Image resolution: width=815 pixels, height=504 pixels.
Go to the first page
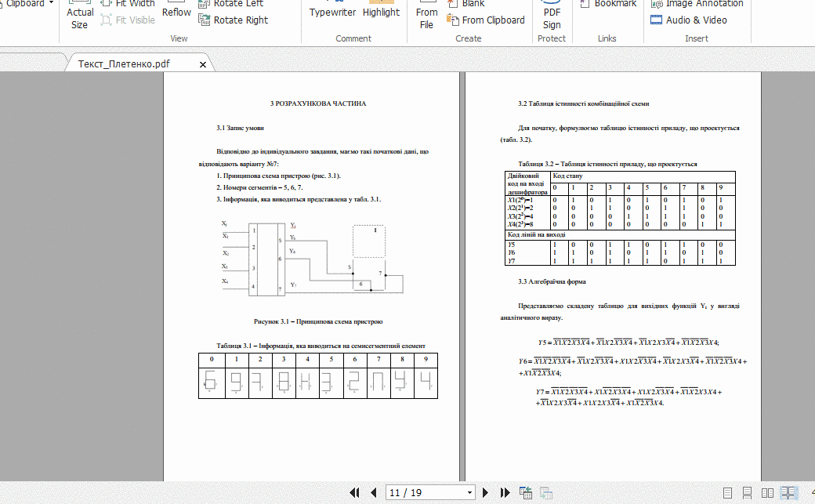[354, 492]
